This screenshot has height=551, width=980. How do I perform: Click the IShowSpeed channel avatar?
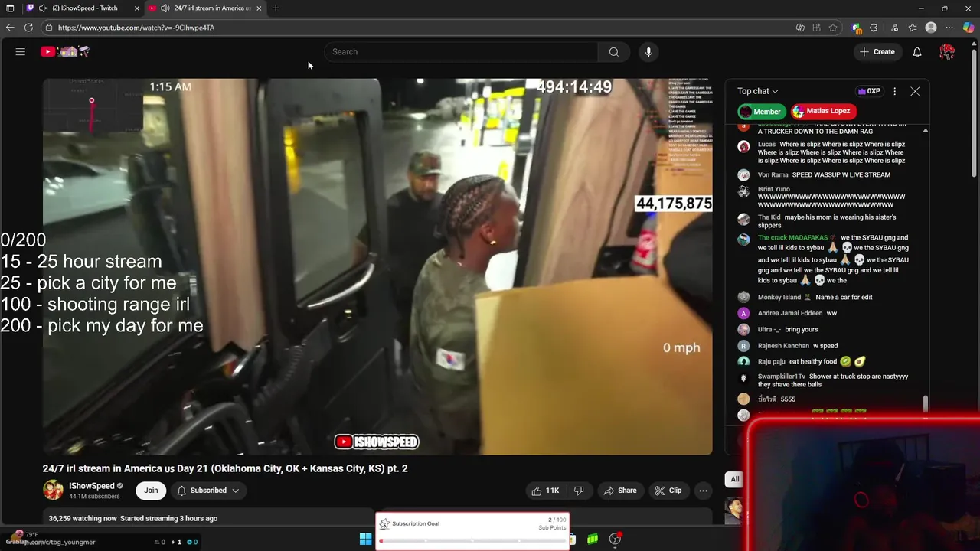click(53, 491)
